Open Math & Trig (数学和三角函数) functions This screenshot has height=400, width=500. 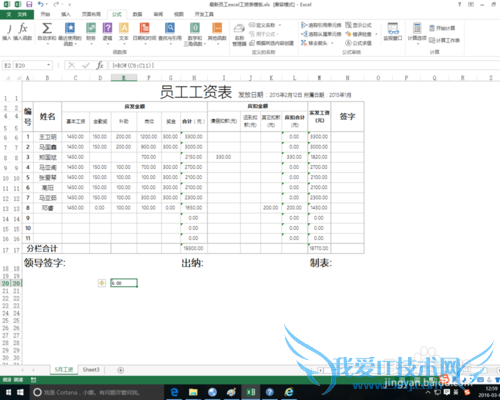click(x=195, y=33)
